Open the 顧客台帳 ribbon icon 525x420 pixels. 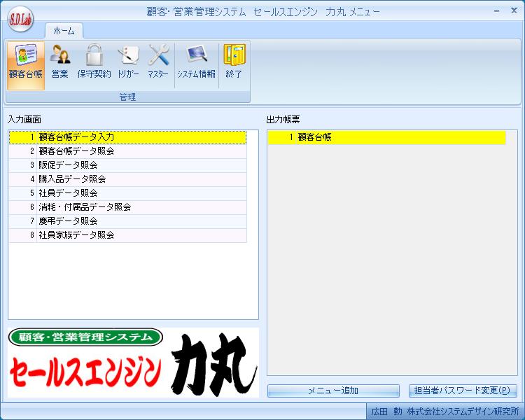(25, 64)
